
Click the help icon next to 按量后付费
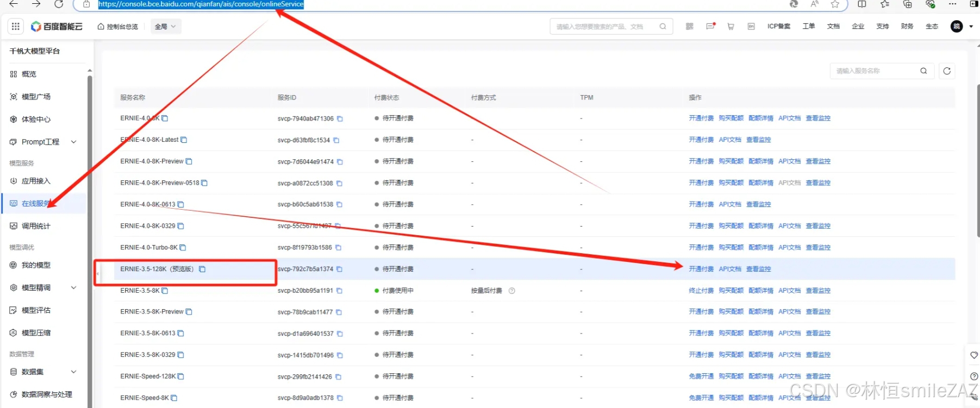point(511,291)
